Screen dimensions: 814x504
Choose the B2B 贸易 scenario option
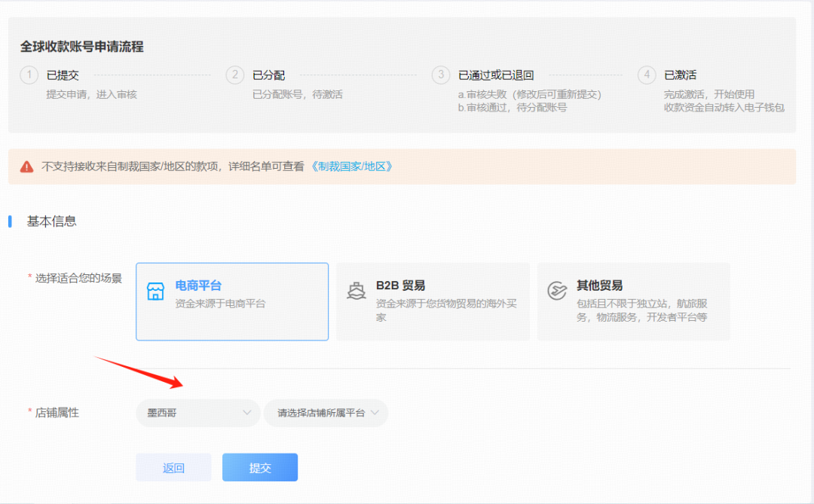[433, 301]
